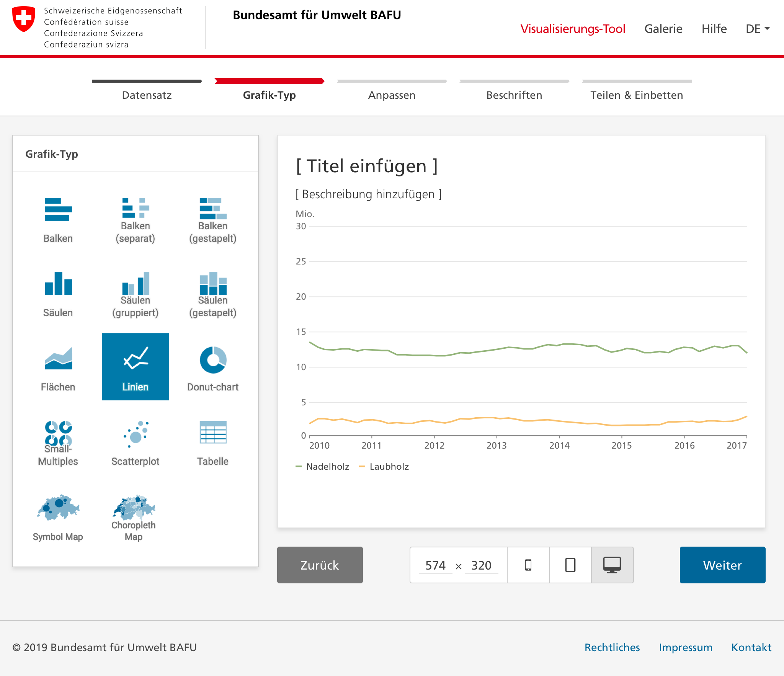Choose the Säulen (gruppiert) chart icon

pos(135,284)
